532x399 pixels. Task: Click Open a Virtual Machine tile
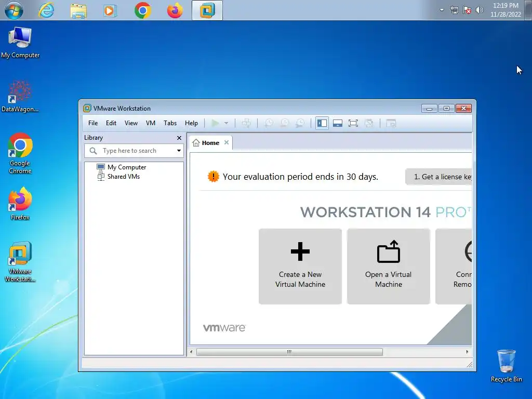click(389, 267)
